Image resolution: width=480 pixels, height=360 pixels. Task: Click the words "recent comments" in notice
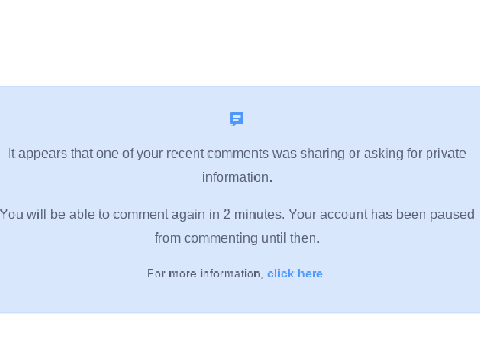pyautogui.click(x=217, y=153)
